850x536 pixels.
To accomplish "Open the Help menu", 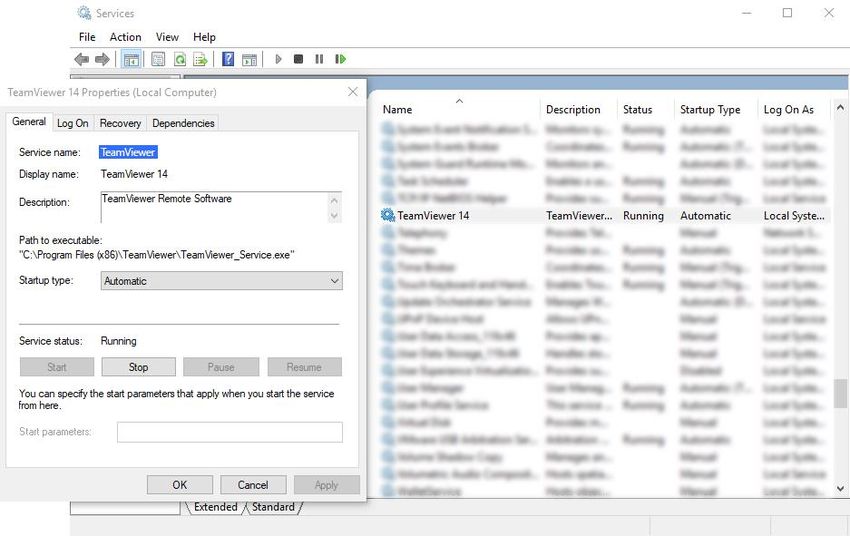I will pyautogui.click(x=204, y=37).
